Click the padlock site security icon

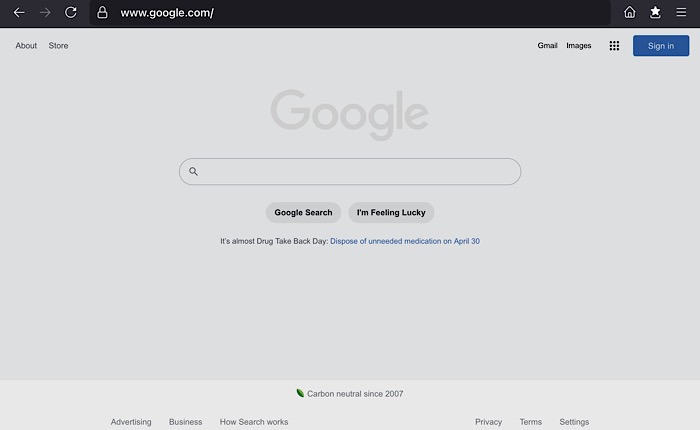point(102,12)
